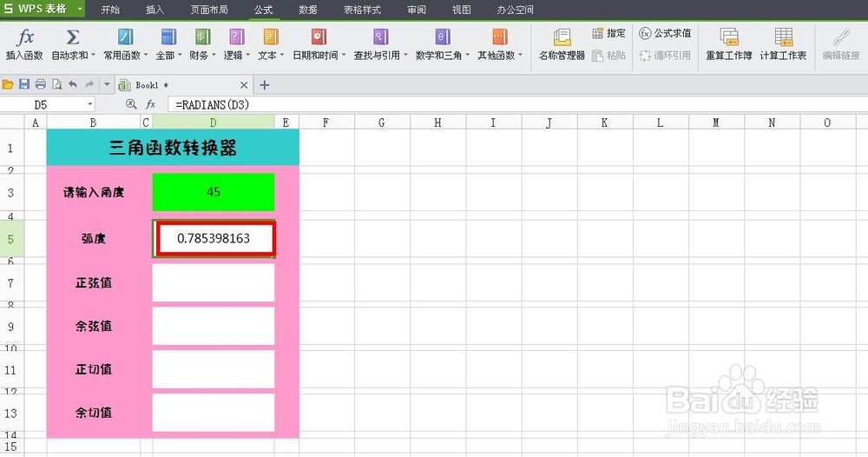The height and width of the screenshot is (457, 868).
Task: Expand the Name Box dropdown arrow
Action: [90, 104]
